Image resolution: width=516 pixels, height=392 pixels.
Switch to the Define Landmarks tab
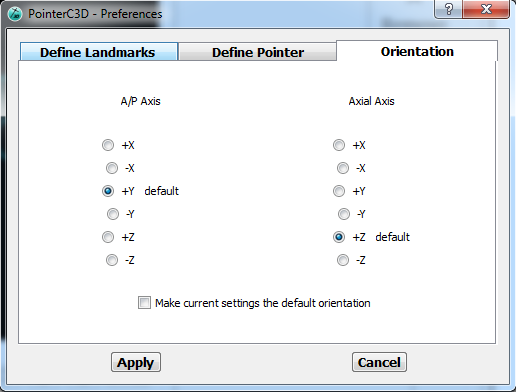99,52
